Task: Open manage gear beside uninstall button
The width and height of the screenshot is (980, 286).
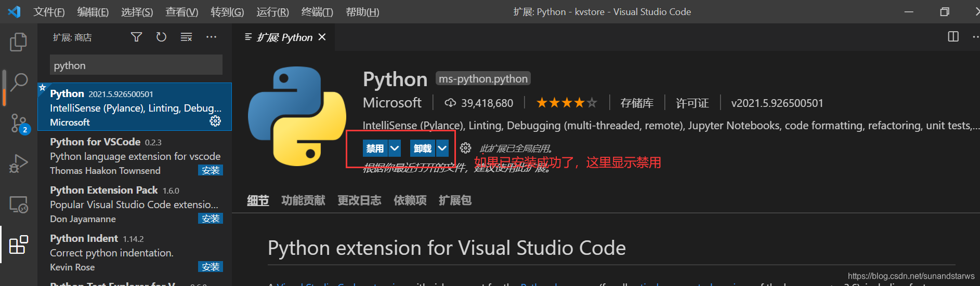Action: (x=465, y=148)
